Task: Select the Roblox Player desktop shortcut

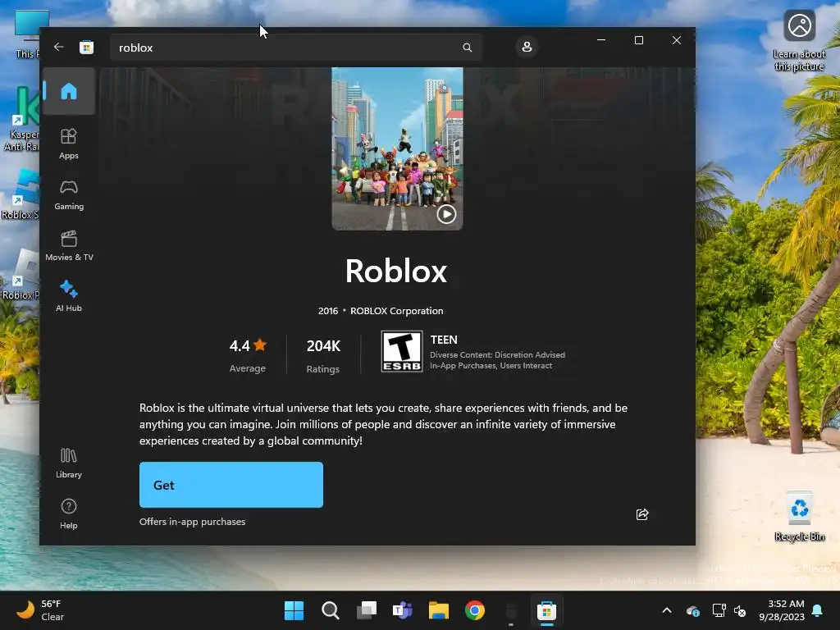Action: point(21,274)
